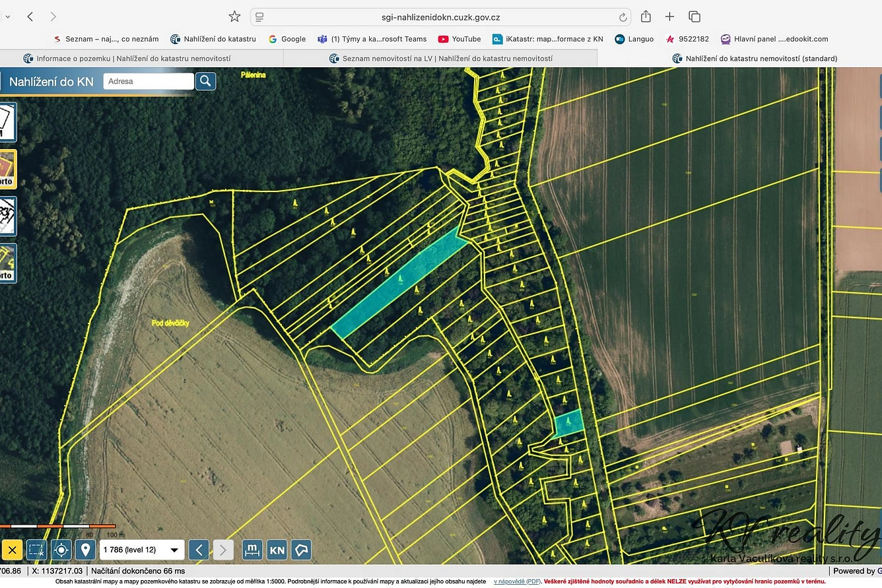
Task: Switch to the selected orthophoto base layer thumbnail
Action: tap(7, 169)
